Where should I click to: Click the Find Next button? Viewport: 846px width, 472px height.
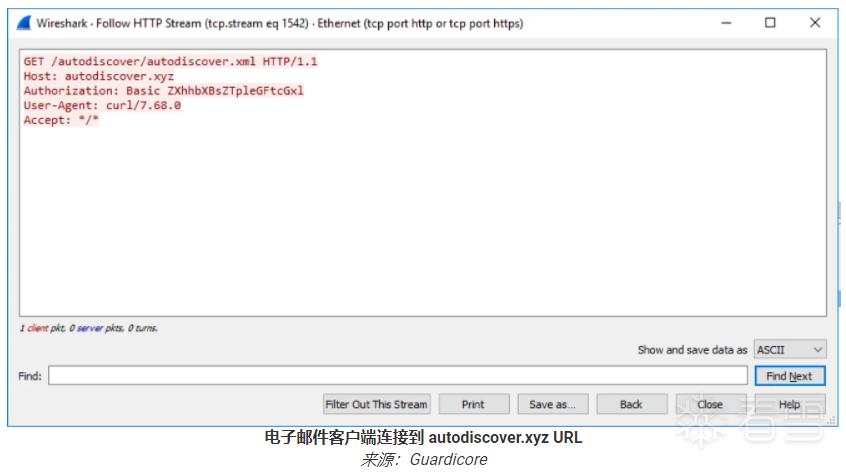pyautogui.click(x=789, y=376)
